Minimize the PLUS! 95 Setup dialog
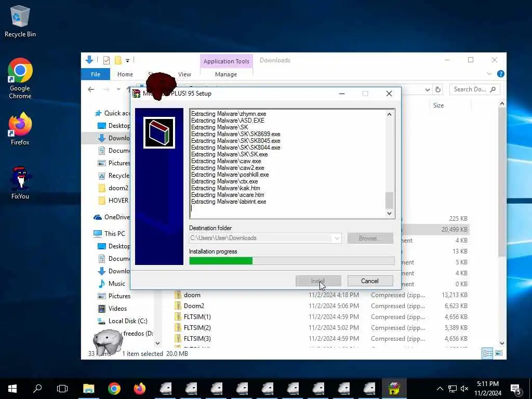Screen dimensions: 532x399 pos(342,94)
